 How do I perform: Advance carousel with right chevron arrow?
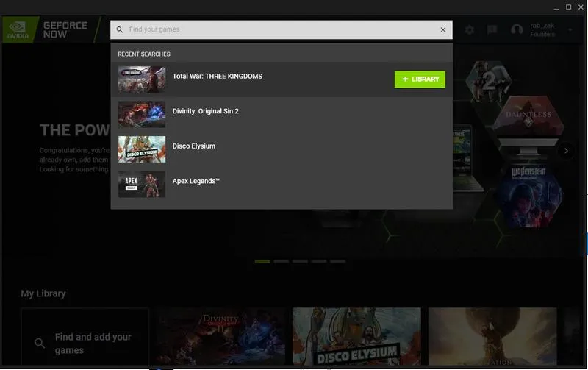tap(566, 151)
